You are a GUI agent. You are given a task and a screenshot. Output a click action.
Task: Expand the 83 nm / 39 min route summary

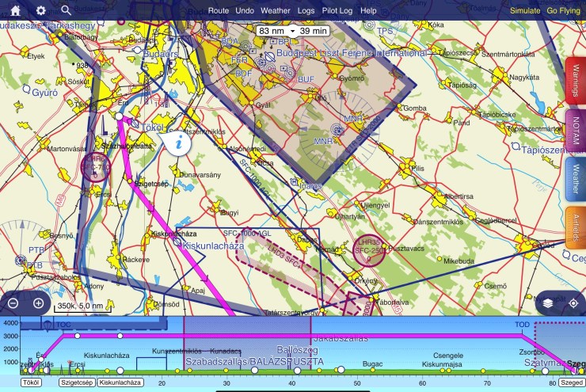point(292,30)
